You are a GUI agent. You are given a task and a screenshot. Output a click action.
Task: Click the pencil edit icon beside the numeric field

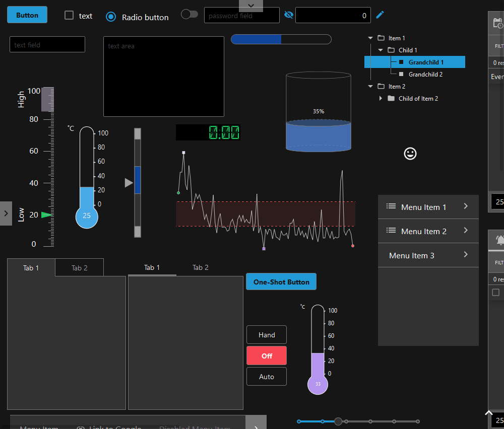click(x=380, y=15)
